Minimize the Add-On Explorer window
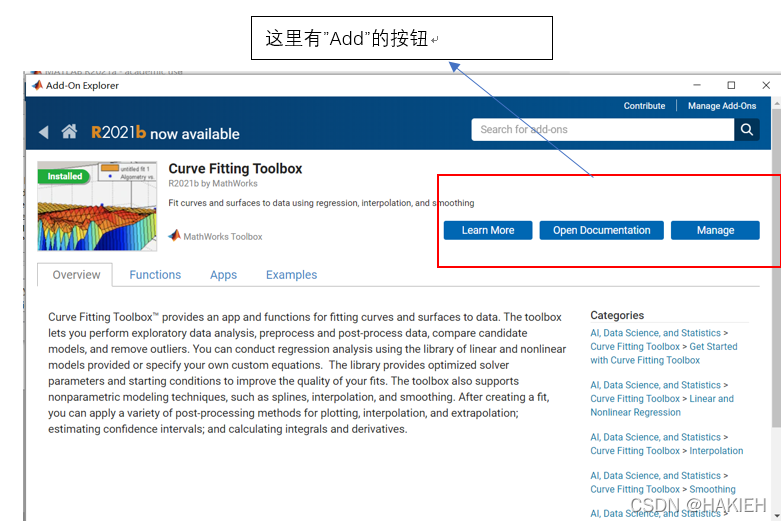 pos(697,85)
